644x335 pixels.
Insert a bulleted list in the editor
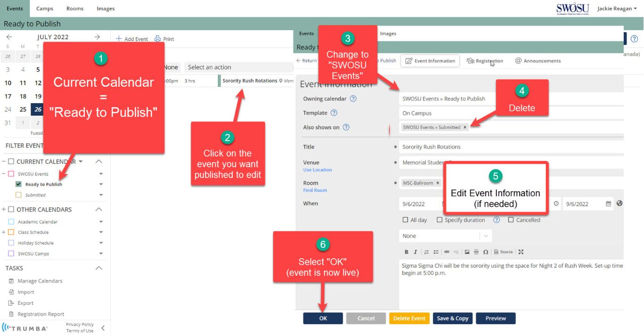click(436, 252)
